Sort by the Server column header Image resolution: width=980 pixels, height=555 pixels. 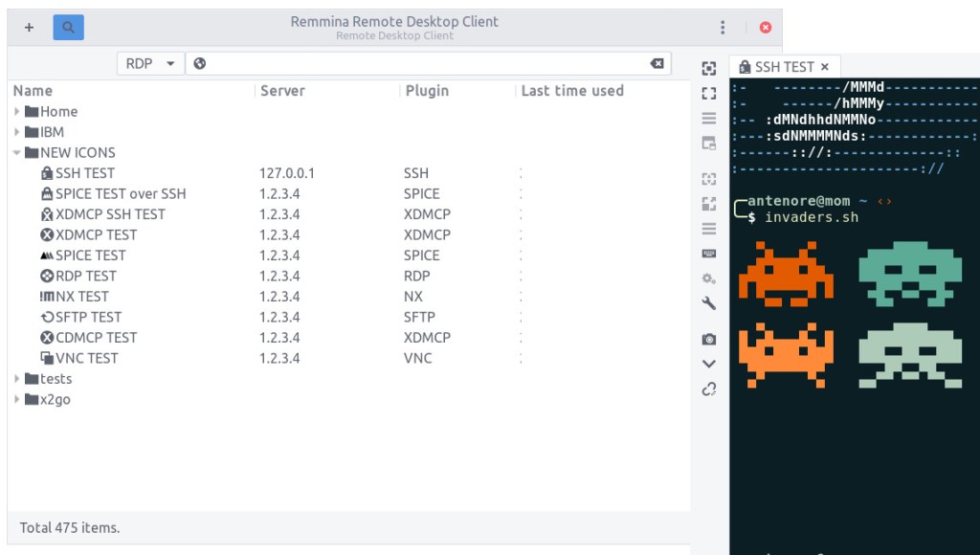282,91
